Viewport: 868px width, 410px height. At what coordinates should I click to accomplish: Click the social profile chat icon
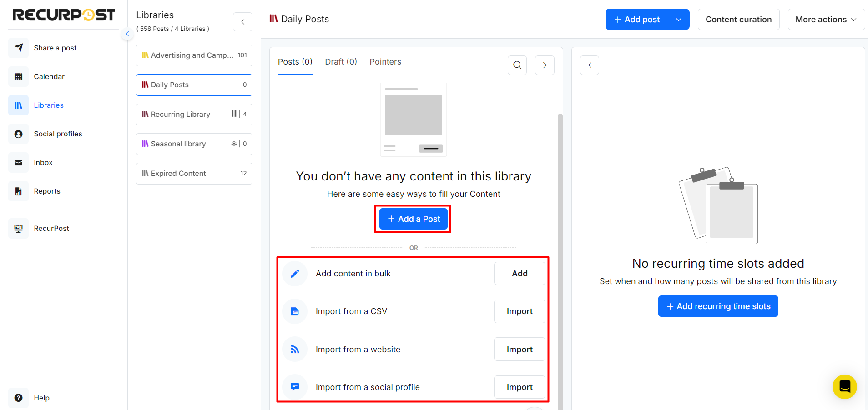pyautogui.click(x=295, y=387)
